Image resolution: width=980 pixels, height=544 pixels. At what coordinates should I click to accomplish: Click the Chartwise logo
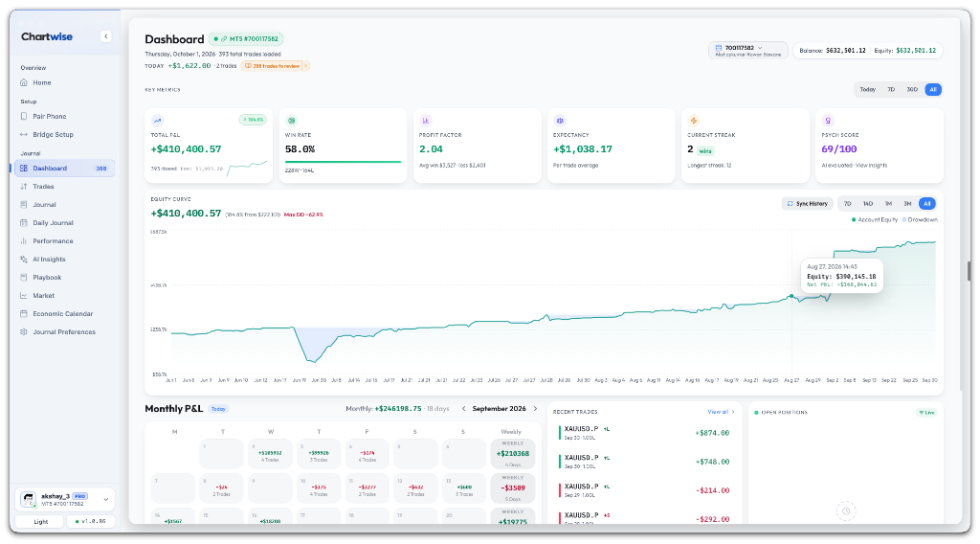(x=47, y=36)
